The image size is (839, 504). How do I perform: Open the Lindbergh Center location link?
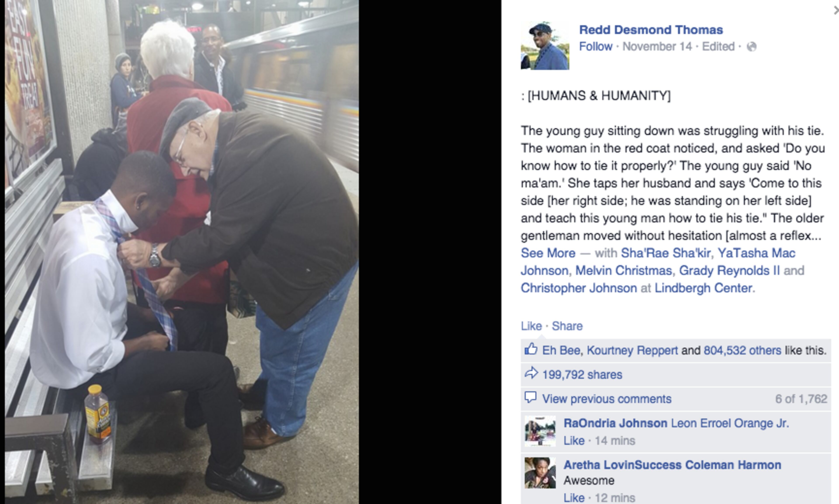(703, 288)
